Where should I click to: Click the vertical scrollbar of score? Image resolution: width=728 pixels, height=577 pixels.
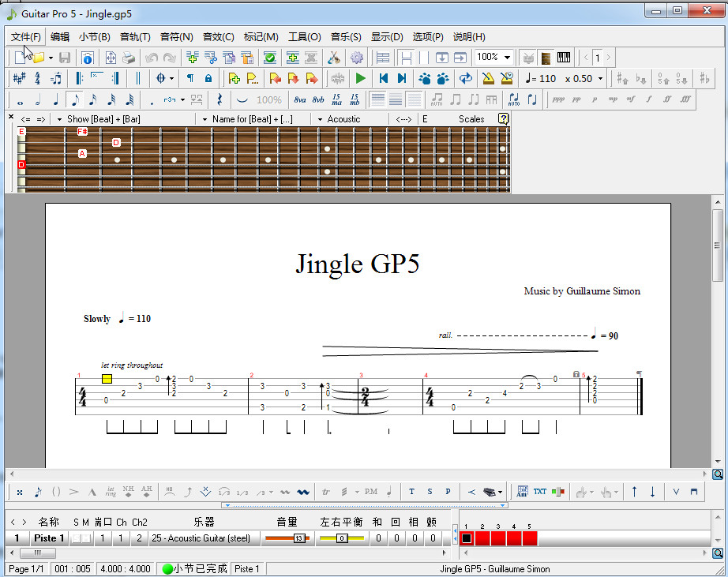pos(718,246)
